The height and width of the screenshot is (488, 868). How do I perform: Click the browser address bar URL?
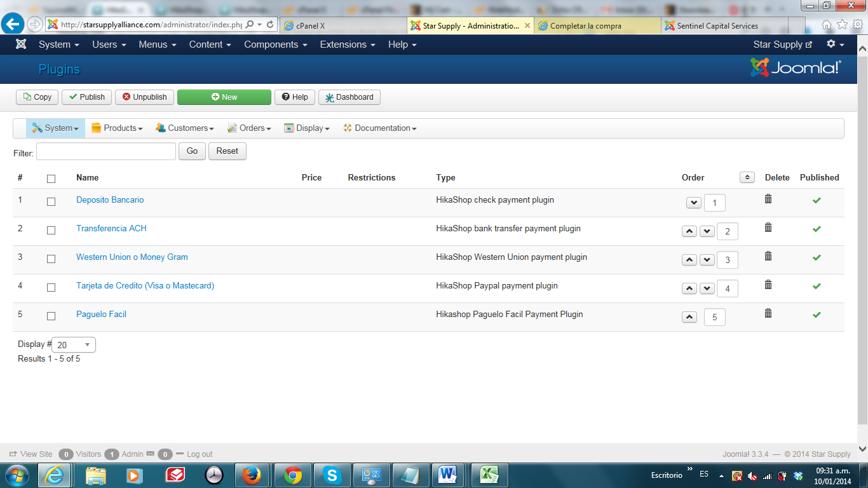(152, 25)
